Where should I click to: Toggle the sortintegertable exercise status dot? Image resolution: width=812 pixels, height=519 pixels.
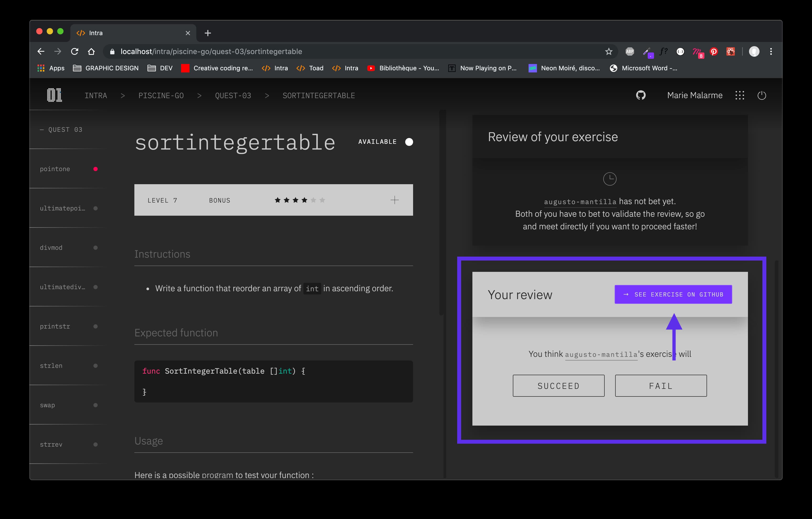coord(408,141)
